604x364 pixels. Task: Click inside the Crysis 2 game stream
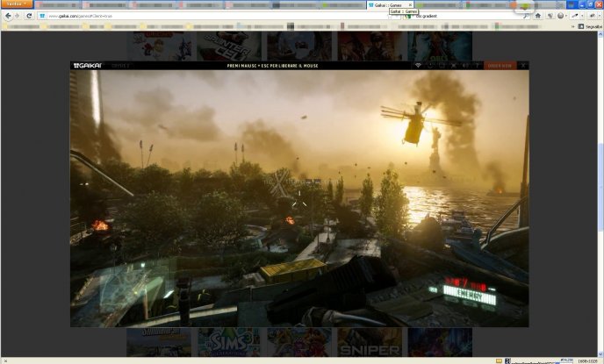pyautogui.click(x=299, y=198)
